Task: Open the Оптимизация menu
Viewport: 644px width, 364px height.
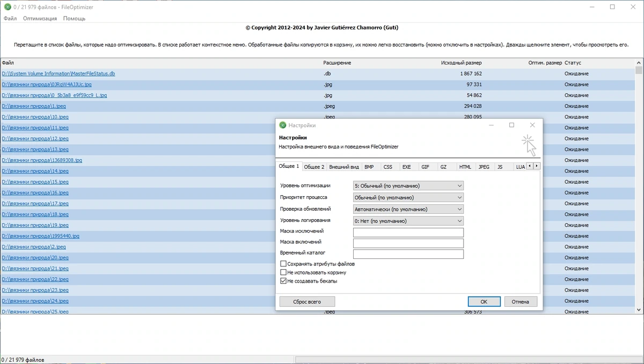Action: tap(40, 18)
